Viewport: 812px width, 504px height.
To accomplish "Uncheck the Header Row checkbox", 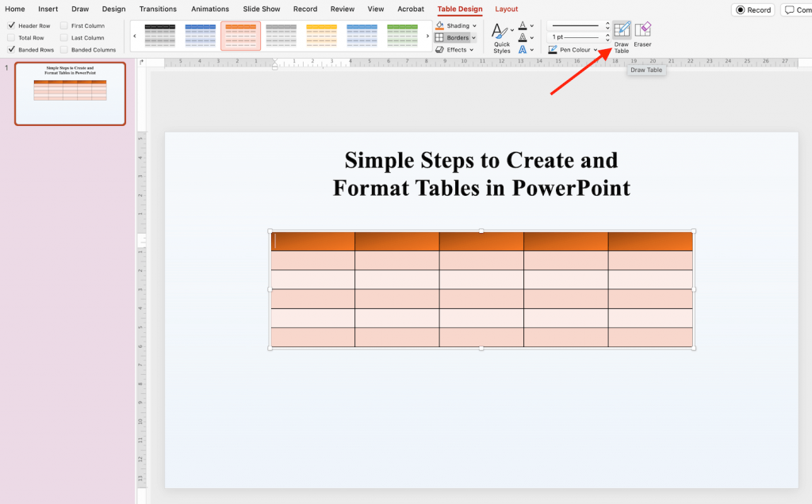I will click(11, 25).
